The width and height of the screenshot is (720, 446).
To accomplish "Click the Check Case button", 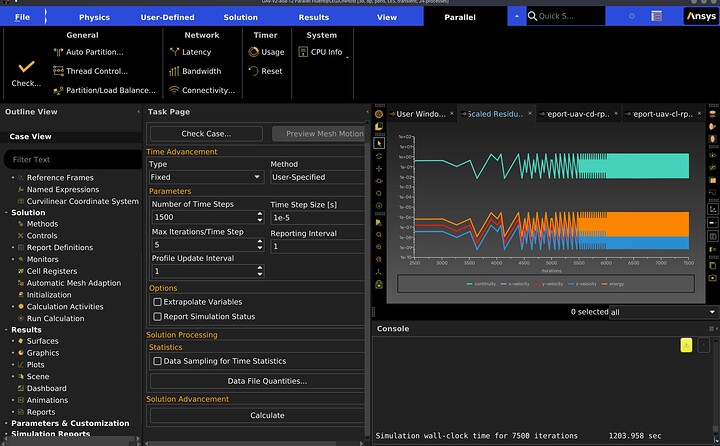I will tap(206, 134).
